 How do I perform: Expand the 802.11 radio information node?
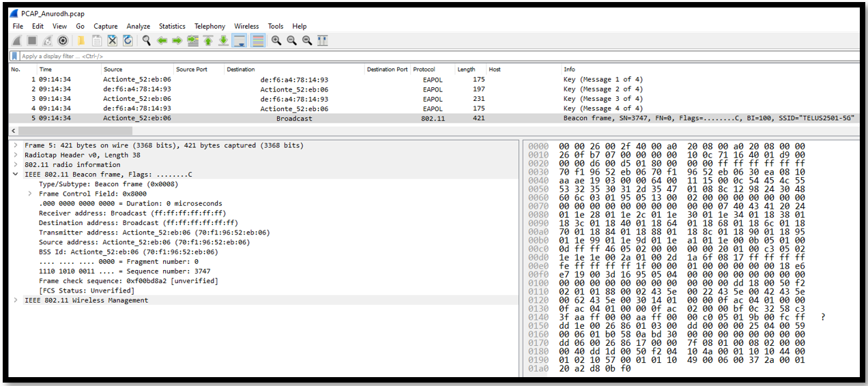16,165
